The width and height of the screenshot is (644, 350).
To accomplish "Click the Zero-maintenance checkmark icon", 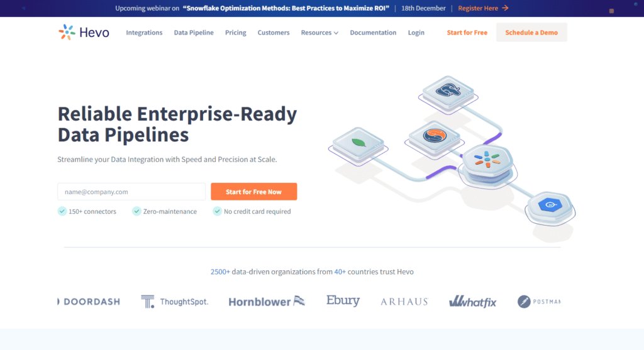I will [x=136, y=211].
